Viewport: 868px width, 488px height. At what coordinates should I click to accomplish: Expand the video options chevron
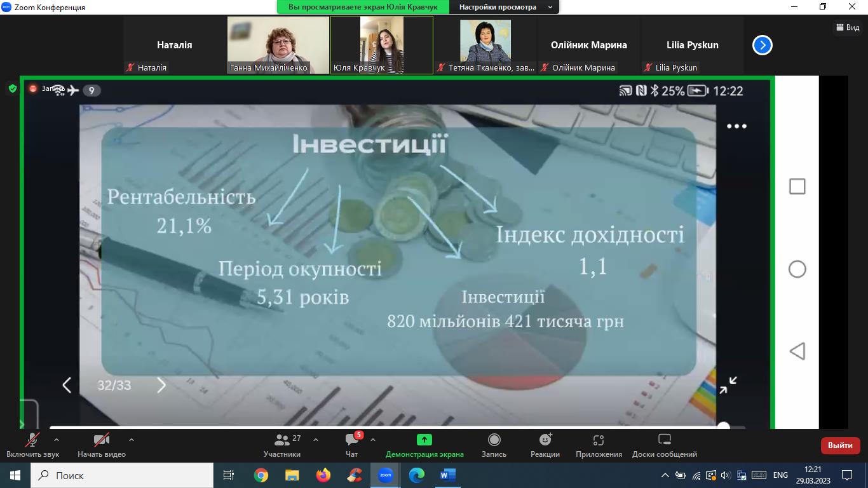(x=132, y=440)
